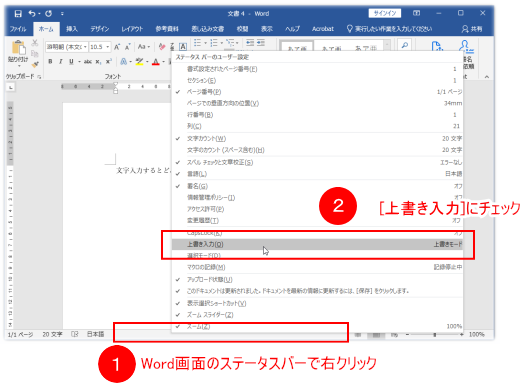Open the highlight color dropdown arrow

pyautogui.click(x=147, y=62)
